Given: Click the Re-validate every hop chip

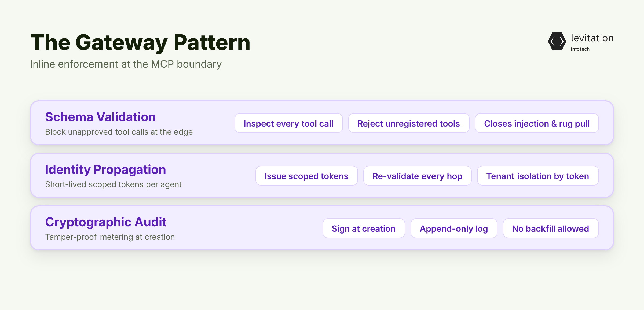Looking at the screenshot, I should 417,176.
